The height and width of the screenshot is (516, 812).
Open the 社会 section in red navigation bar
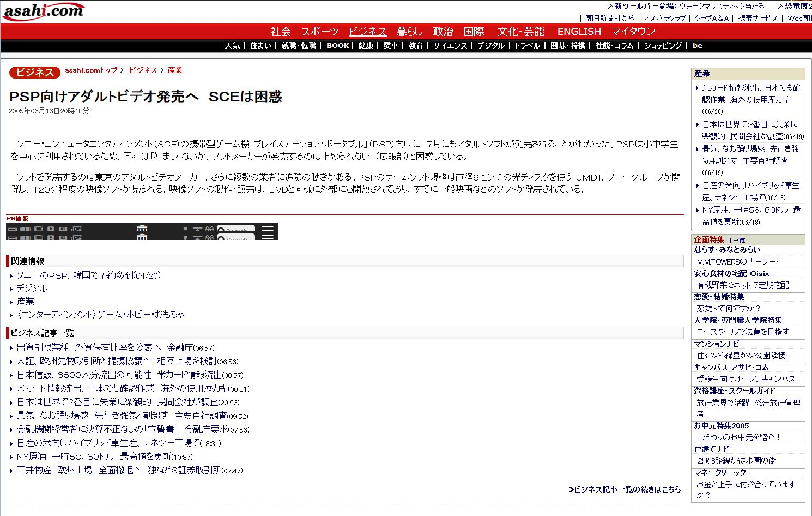[x=281, y=32]
